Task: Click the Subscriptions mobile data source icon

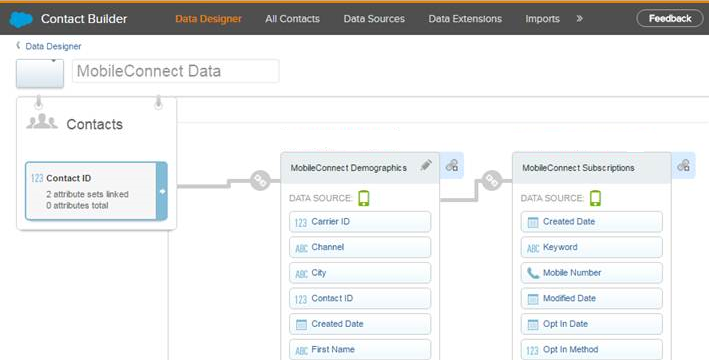Action: [x=596, y=198]
